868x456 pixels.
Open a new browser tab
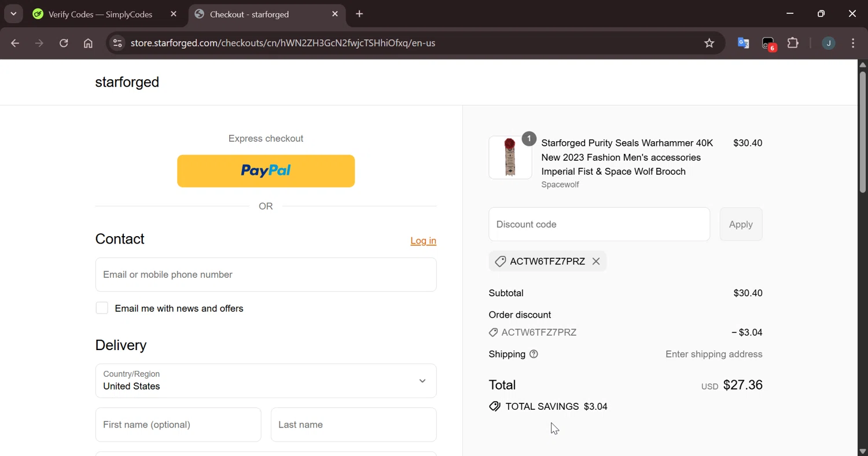[x=359, y=14]
